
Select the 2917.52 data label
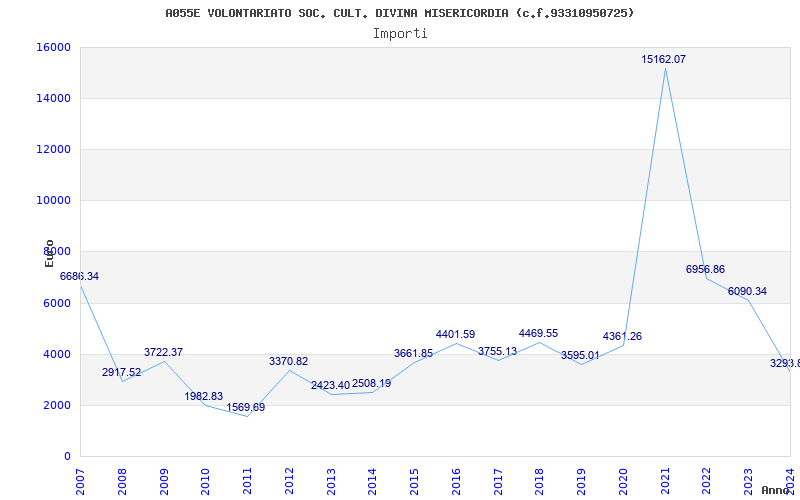(121, 372)
